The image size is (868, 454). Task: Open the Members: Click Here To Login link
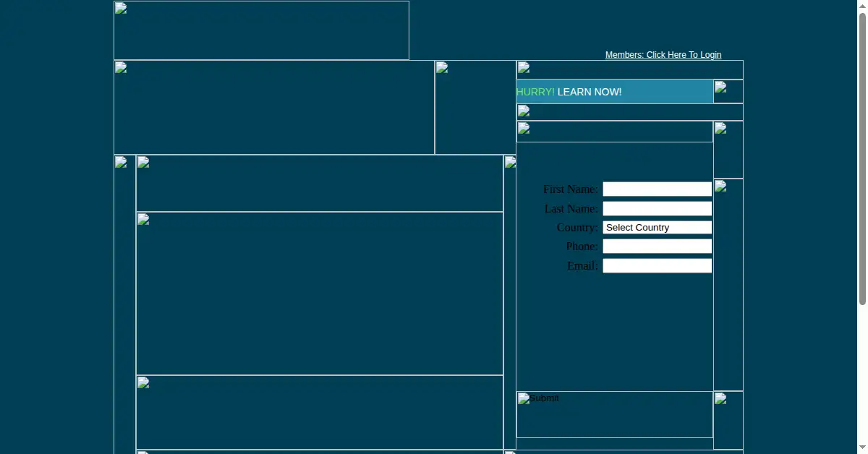tap(663, 55)
